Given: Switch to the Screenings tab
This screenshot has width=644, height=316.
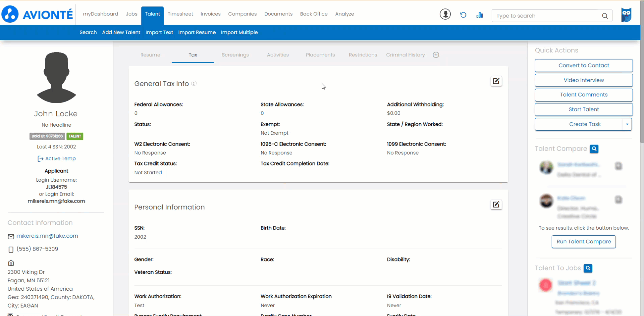Looking at the screenshot, I should coord(235,55).
